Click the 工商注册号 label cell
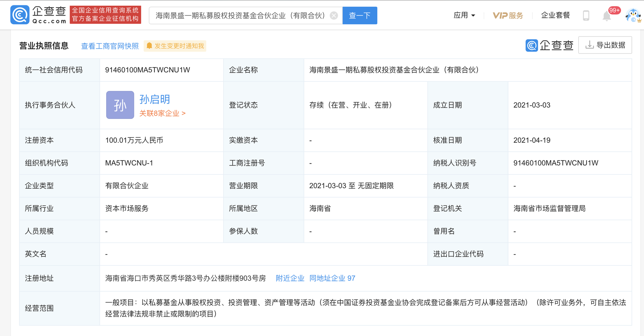Image resolution: width=644 pixels, height=336 pixels. [264, 163]
